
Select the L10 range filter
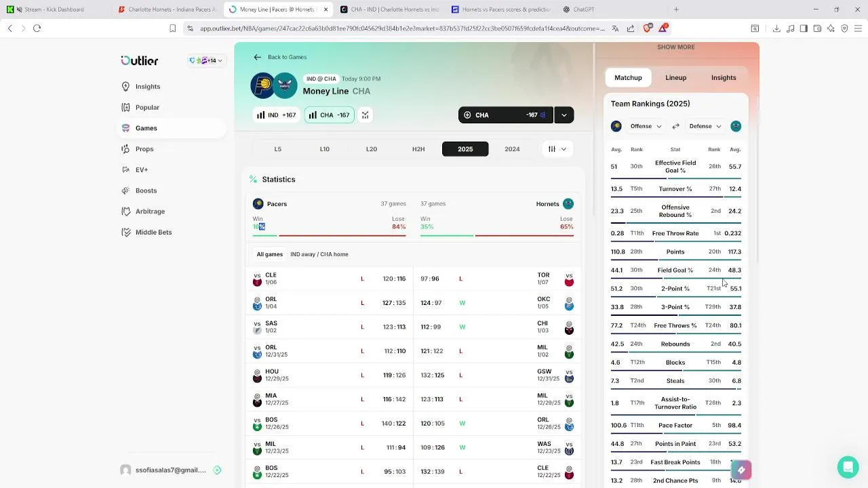325,149
